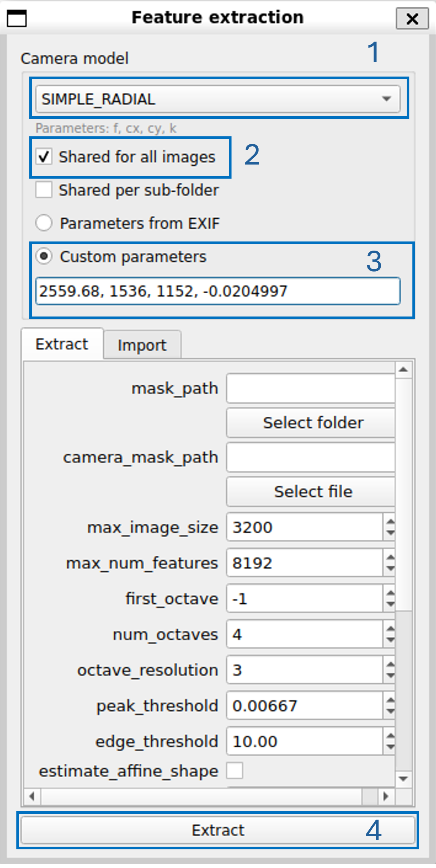Click the mask_path input field
The image size is (436, 868).
point(310,388)
